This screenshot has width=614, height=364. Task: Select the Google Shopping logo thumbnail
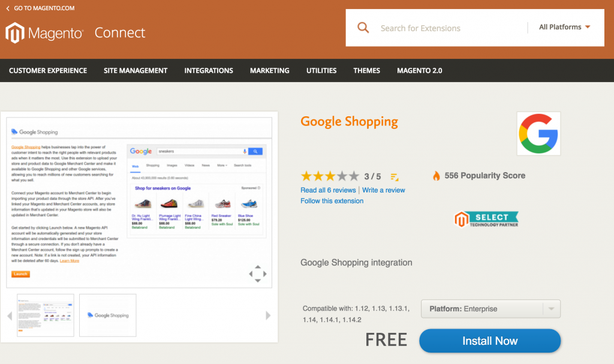(108, 315)
